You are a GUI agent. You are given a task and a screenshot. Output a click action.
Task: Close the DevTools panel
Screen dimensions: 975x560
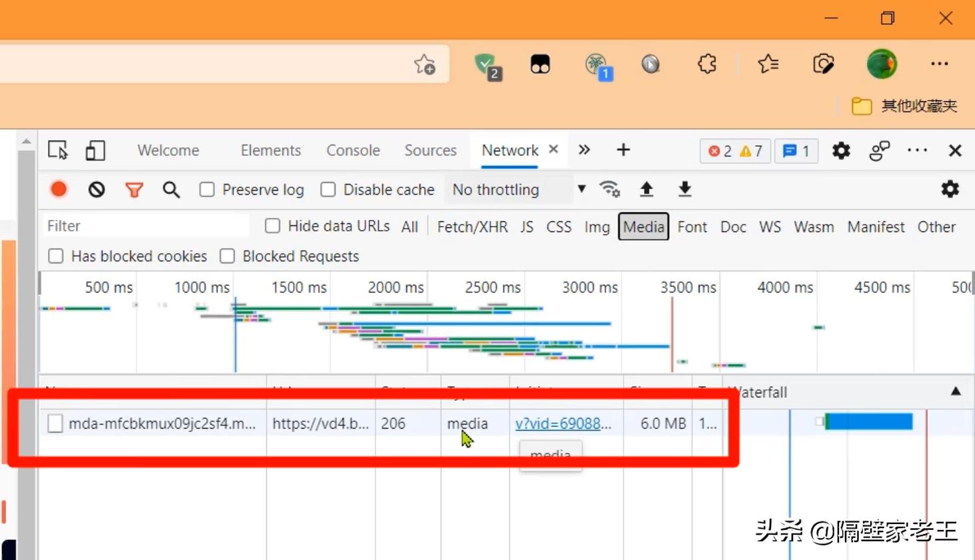click(x=955, y=151)
